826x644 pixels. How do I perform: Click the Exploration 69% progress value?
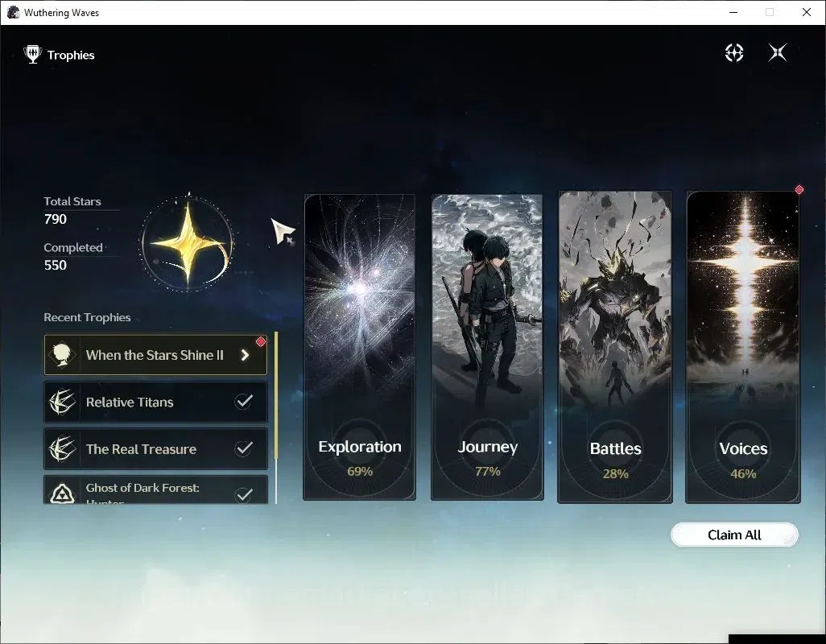pyautogui.click(x=360, y=471)
